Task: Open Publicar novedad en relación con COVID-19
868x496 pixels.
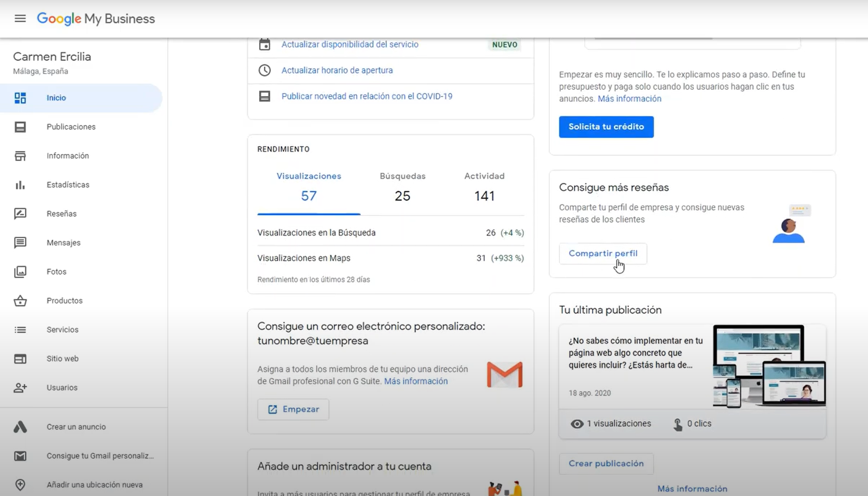Action: 367,97
